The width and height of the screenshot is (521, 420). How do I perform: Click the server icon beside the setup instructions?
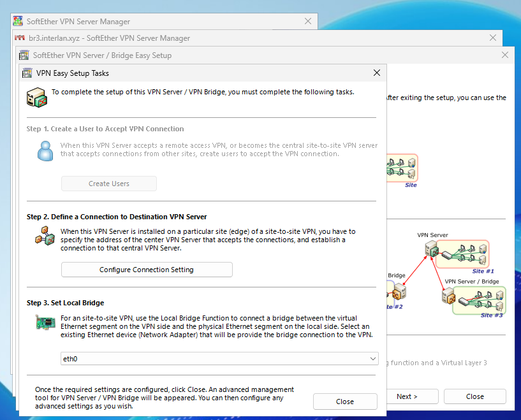[37, 98]
